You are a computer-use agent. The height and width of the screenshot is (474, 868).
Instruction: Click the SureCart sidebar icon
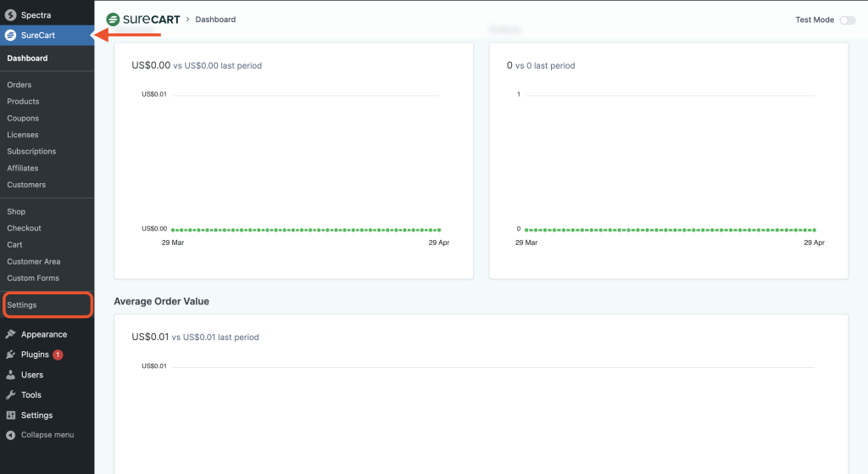click(x=10, y=36)
